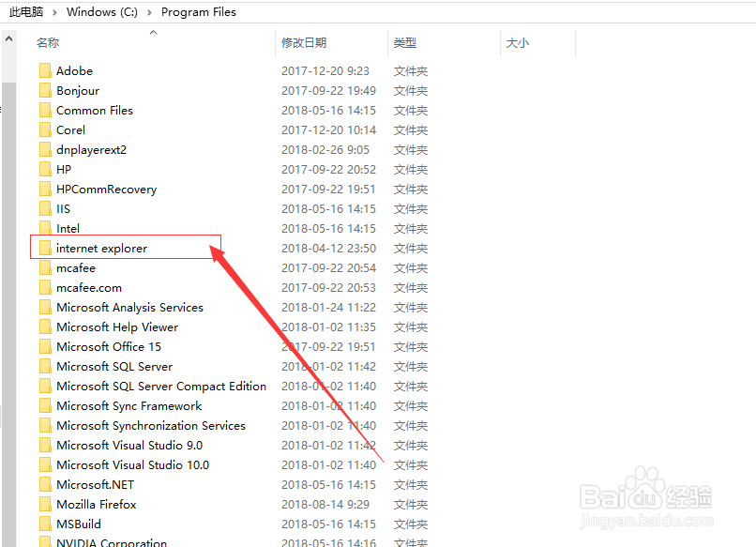Select Microsoft Sync Framework folder name
The height and width of the screenshot is (547, 756).
pos(129,405)
